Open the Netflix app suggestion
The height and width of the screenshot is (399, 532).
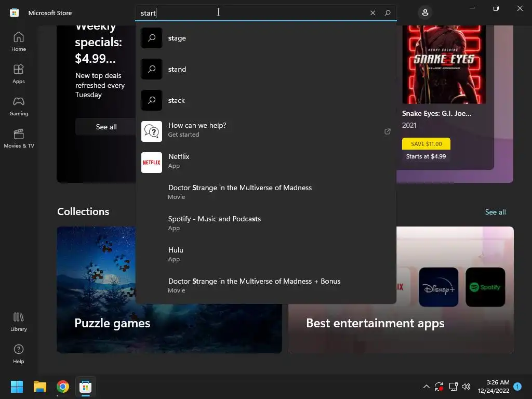click(x=266, y=163)
